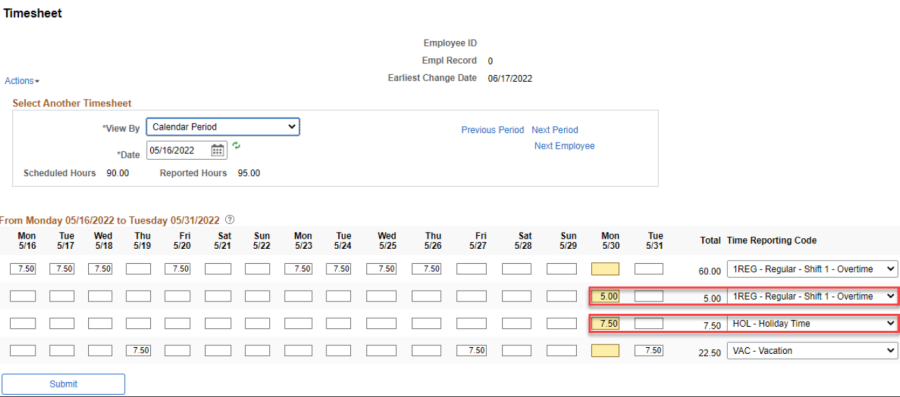Click empty Mon 5/30 highlighted field in Vacation row
Image resolution: width=900 pixels, height=397 pixels.
tap(605, 351)
